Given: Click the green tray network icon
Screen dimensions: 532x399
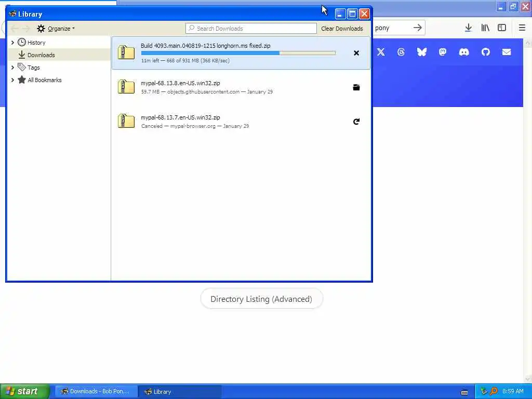Looking at the screenshot, I should coord(484,391).
